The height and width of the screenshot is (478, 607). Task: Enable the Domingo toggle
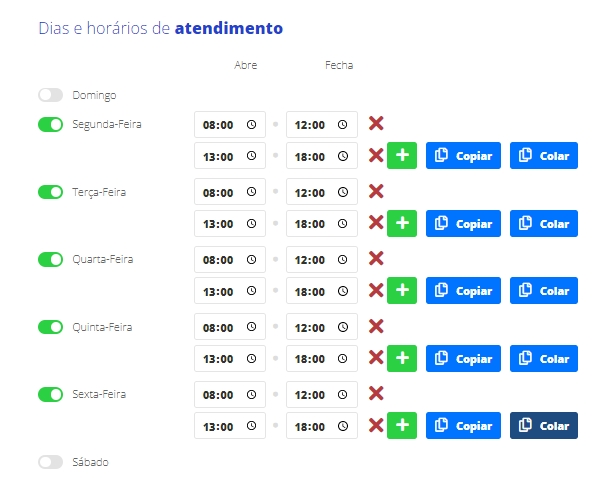50,95
